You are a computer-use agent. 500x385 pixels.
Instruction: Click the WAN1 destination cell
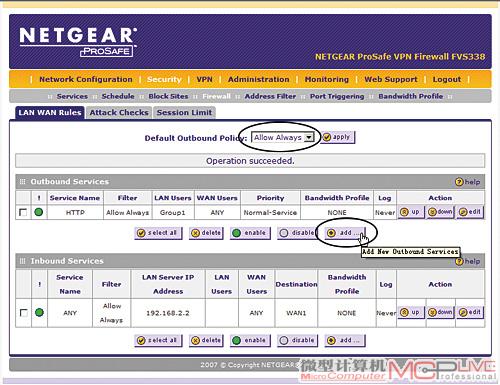(x=296, y=313)
